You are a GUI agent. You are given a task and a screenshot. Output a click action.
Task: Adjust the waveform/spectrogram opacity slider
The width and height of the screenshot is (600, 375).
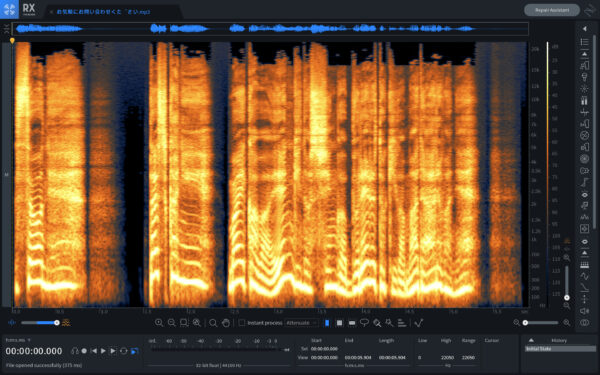click(40, 323)
